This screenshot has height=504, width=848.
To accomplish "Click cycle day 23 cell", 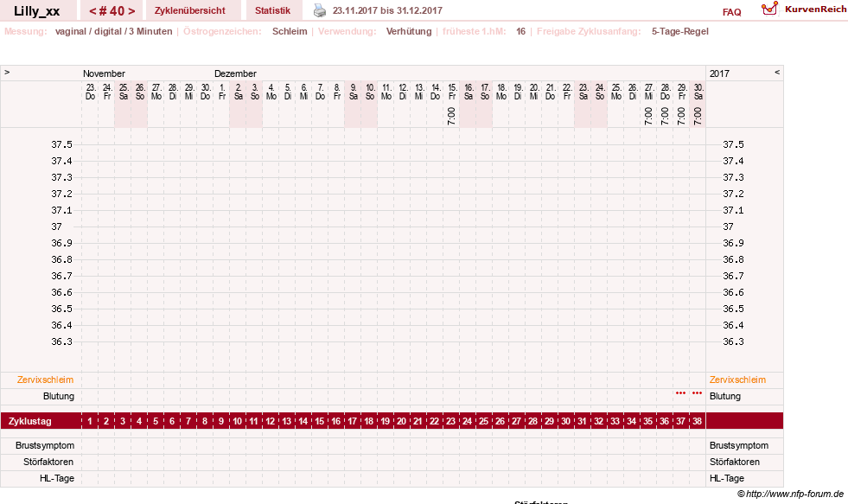I will [450, 421].
